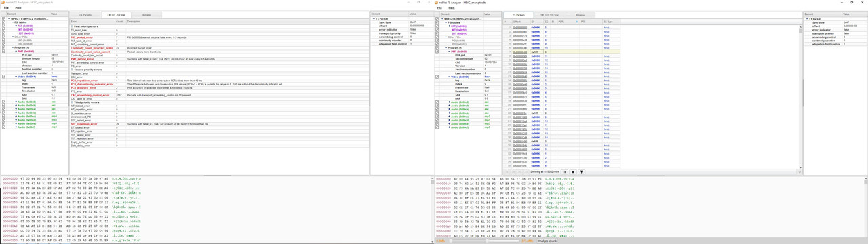The width and height of the screenshot is (868, 244).
Task: Click PMT_period_error row
Action: coord(220,59)
